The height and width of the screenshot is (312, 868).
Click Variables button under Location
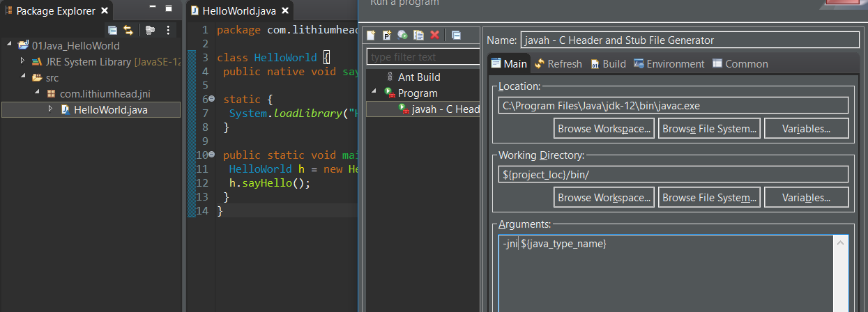(807, 128)
